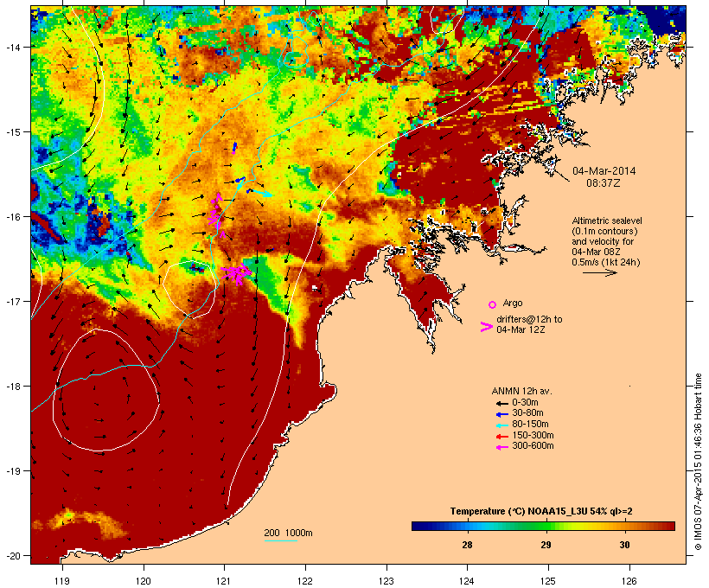The width and height of the screenshot is (709, 588).
Task: Click the longitude axis label 120
Action: click(x=144, y=581)
